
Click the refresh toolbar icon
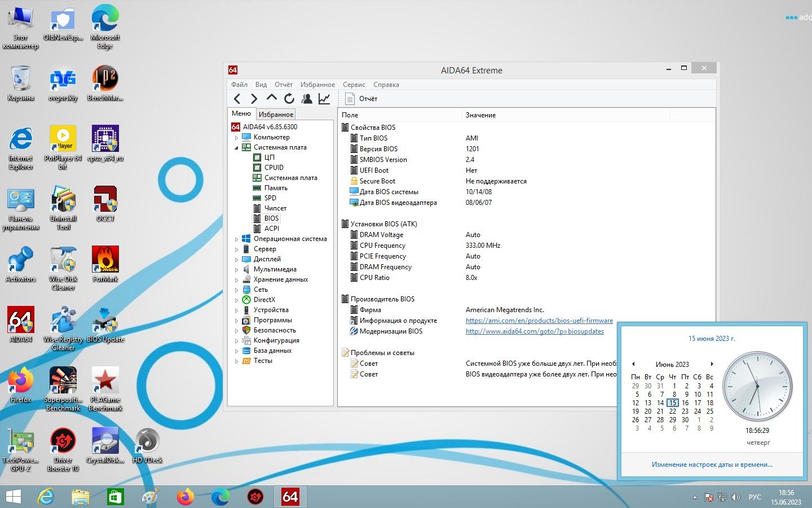pos(289,99)
